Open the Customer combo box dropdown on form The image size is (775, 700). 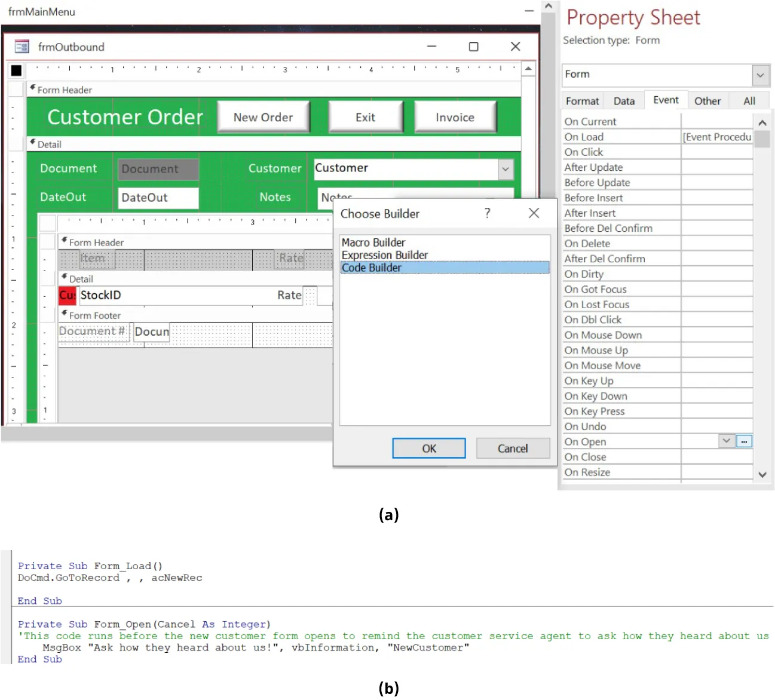tap(506, 169)
